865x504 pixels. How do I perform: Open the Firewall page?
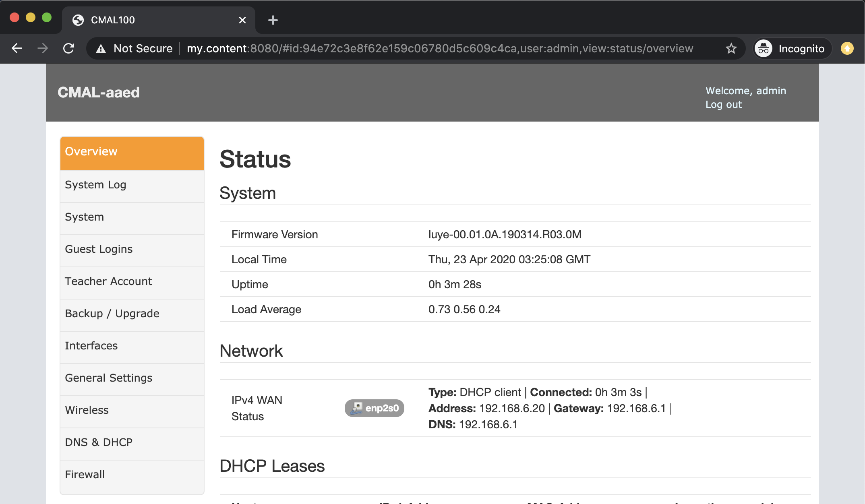[85, 475]
